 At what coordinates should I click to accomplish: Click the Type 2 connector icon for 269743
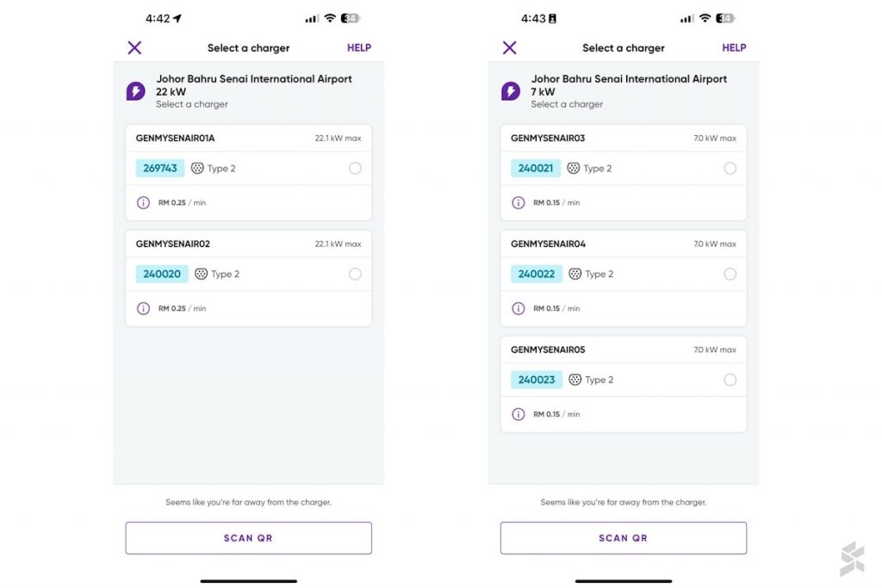click(197, 169)
